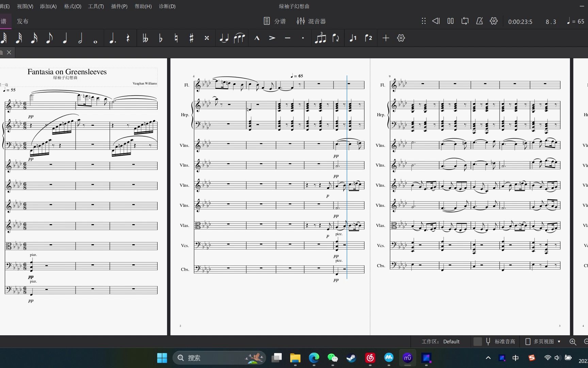This screenshot has width=588, height=368.
Task: Open the 多页视图 view mode dropdown
Action: coord(543,341)
